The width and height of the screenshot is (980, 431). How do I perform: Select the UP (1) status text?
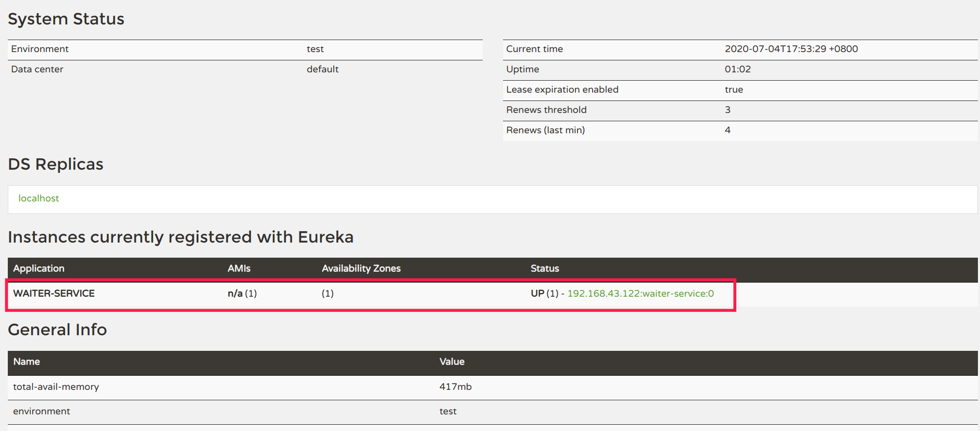[545, 294]
